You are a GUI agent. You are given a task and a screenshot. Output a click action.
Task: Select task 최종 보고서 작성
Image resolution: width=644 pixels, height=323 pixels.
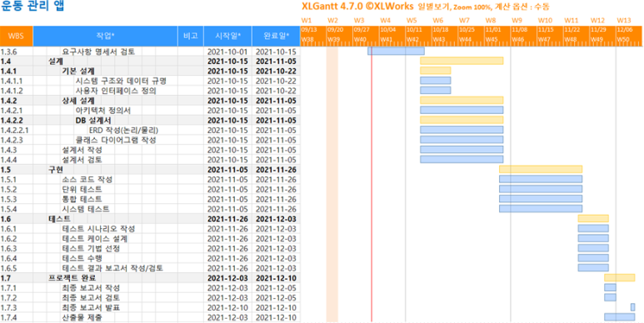click(91, 288)
